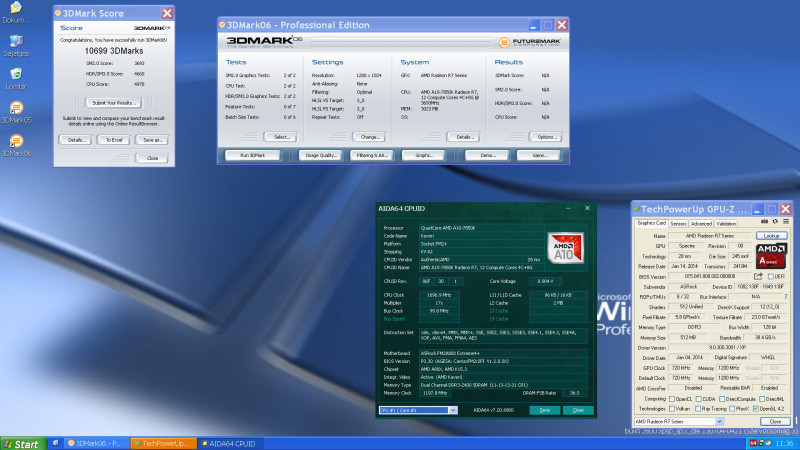Open the Dokum... desktop folder icon
The width and height of the screenshot is (800, 450).
pyautogui.click(x=16, y=12)
